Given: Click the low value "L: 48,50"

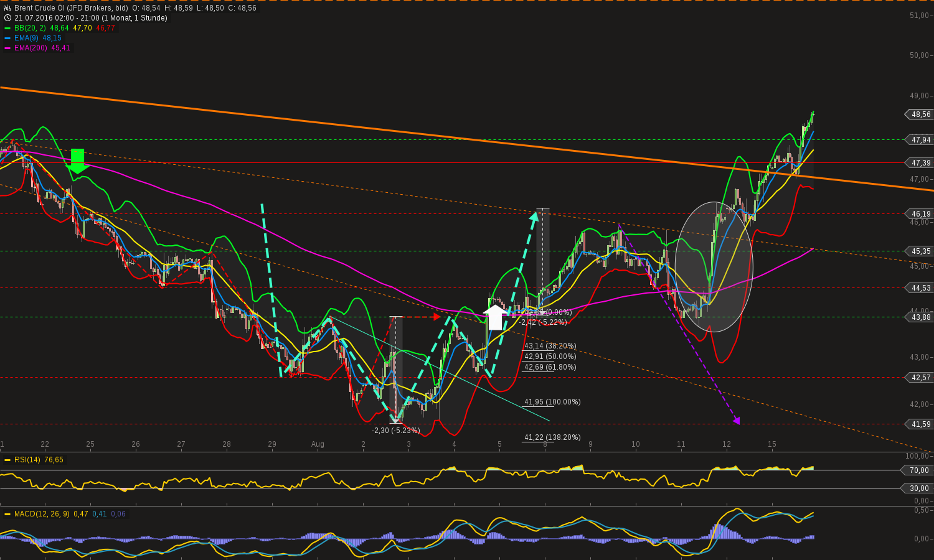Looking at the screenshot, I should tap(210, 8).
